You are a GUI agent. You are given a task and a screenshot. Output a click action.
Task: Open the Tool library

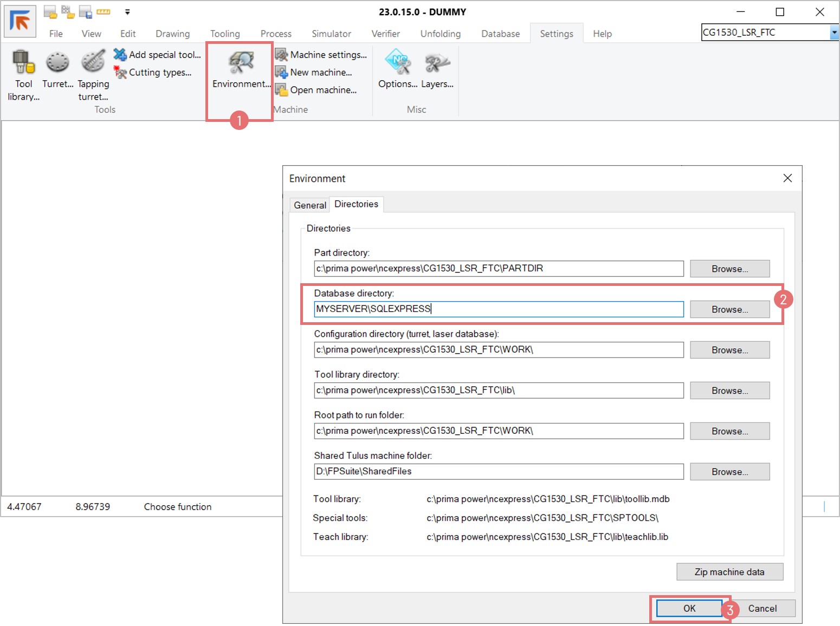click(23, 74)
